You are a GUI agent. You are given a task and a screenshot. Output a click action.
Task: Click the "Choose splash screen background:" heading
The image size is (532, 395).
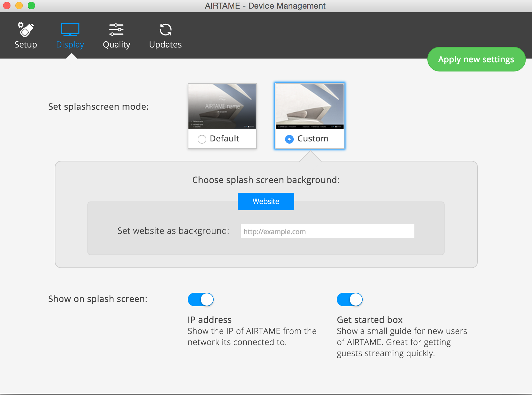click(x=266, y=180)
